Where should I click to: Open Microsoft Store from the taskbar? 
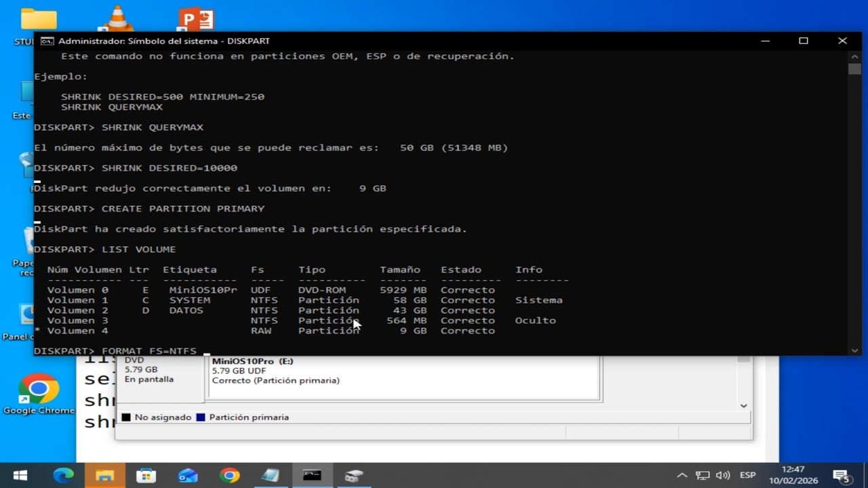click(146, 476)
